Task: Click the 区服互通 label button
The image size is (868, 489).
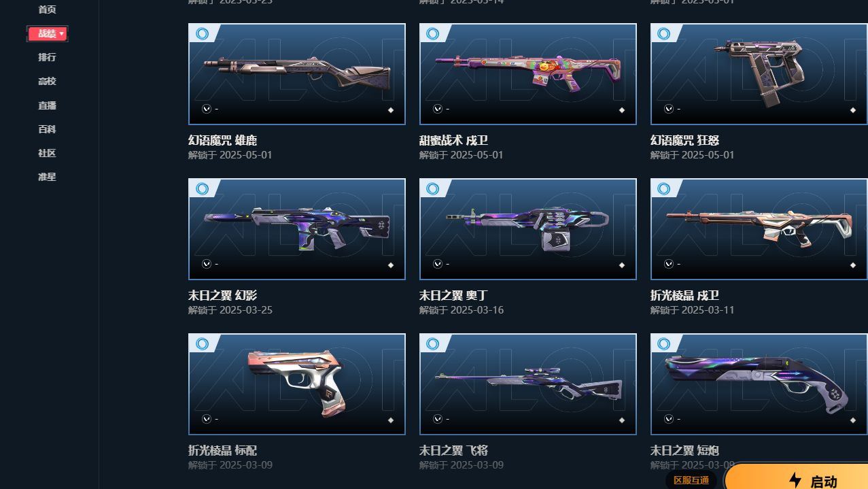Action: coord(691,480)
